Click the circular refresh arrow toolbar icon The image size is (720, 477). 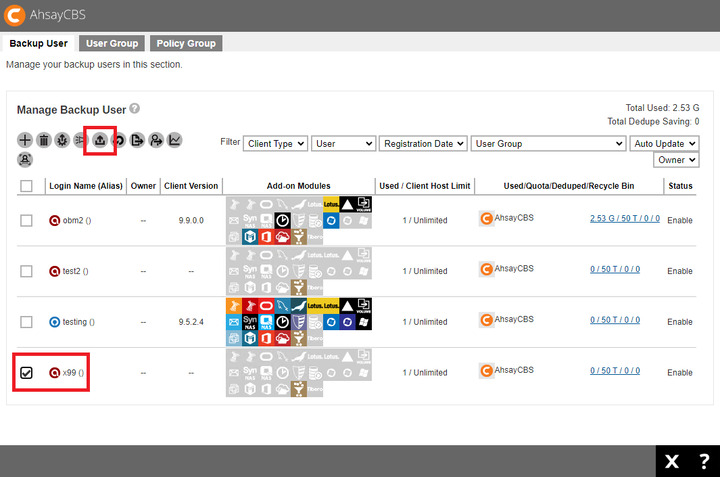coord(119,140)
